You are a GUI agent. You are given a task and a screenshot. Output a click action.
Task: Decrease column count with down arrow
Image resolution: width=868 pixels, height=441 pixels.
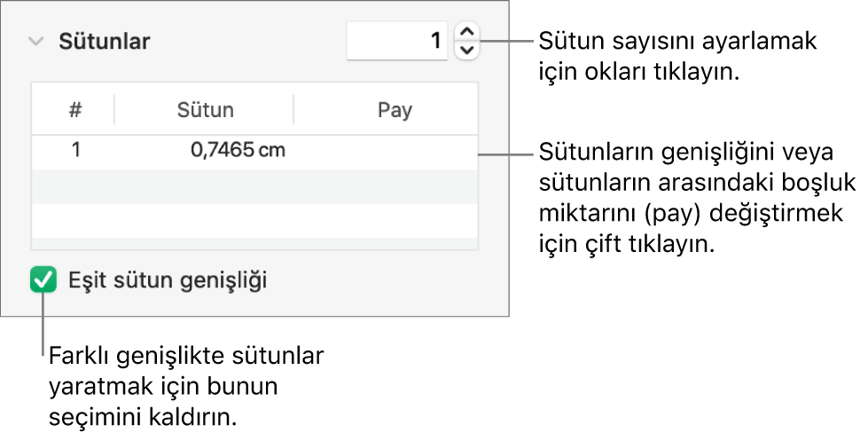pos(467,51)
